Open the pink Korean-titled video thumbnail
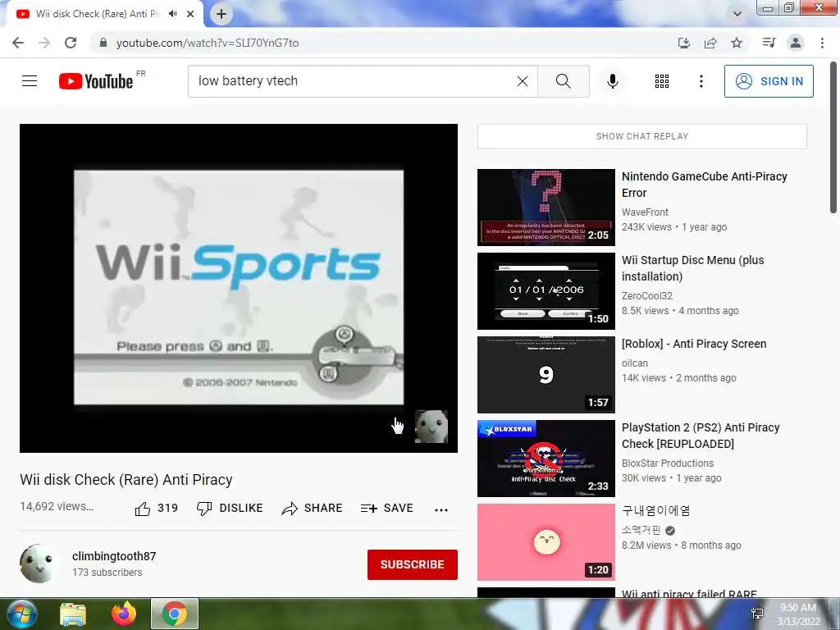The height and width of the screenshot is (630, 840). [x=546, y=541]
